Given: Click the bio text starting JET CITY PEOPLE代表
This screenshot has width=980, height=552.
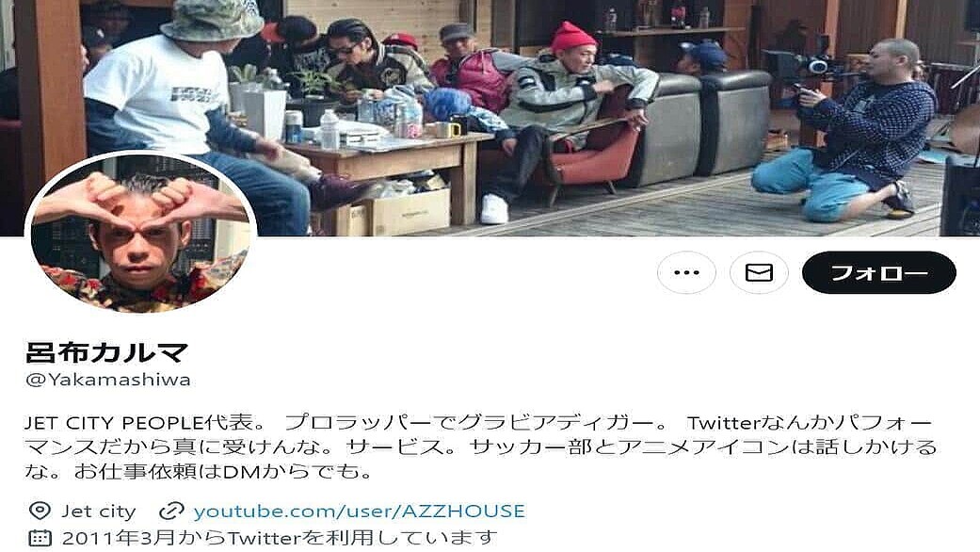Looking at the screenshot, I should pos(478,447).
